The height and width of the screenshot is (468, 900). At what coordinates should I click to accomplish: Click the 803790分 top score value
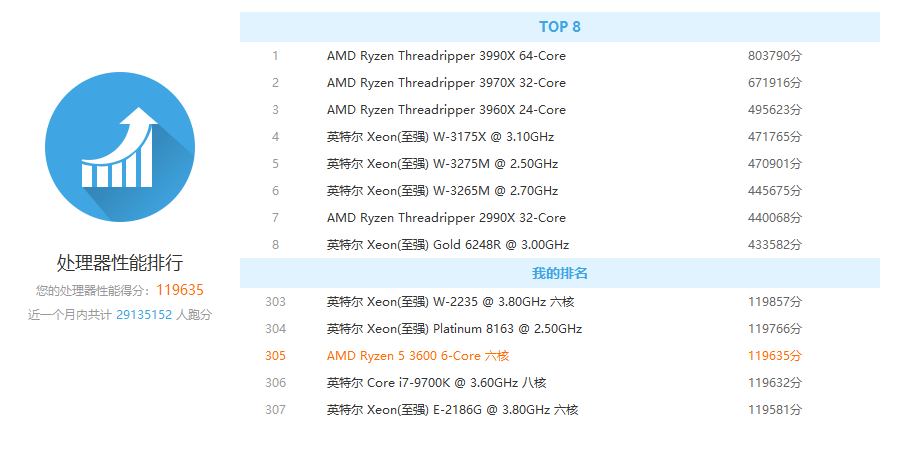point(774,56)
